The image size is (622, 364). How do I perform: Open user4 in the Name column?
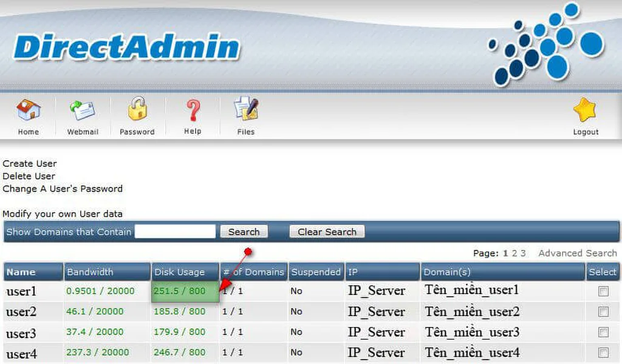click(21, 354)
